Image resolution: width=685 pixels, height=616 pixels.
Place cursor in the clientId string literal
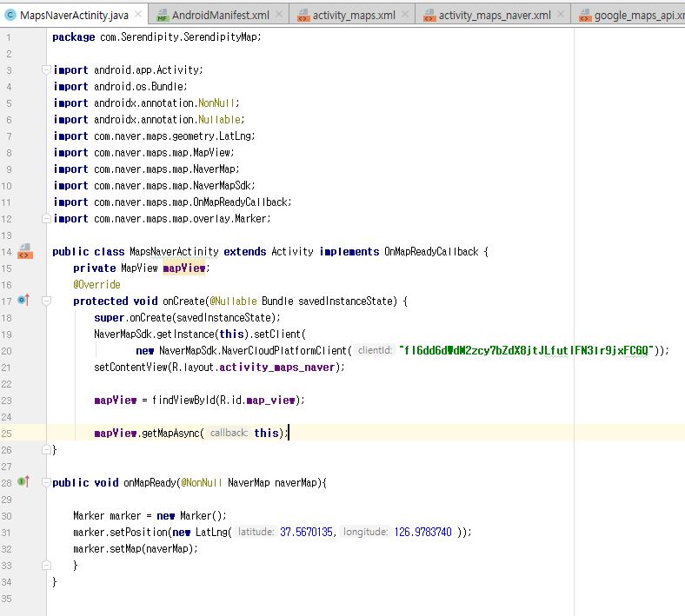tap(526, 351)
